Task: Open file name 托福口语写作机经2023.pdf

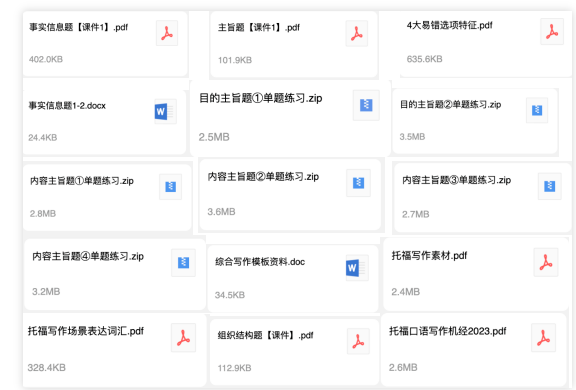Action: click(x=447, y=331)
